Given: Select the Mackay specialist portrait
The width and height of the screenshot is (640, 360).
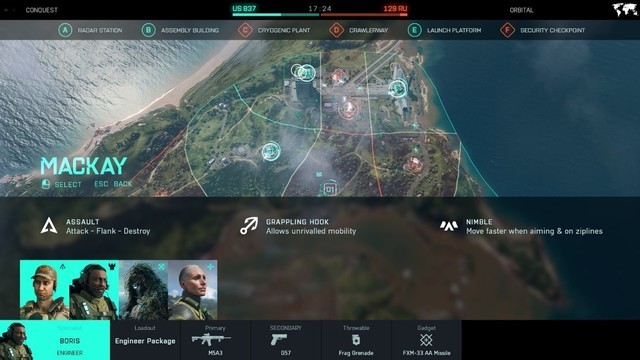Looking at the screenshot, I should (45, 290).
